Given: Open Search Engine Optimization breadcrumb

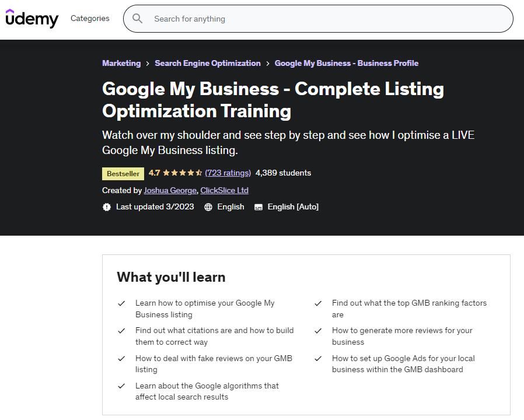Looking at the screenshot, I should click(208, 63).
